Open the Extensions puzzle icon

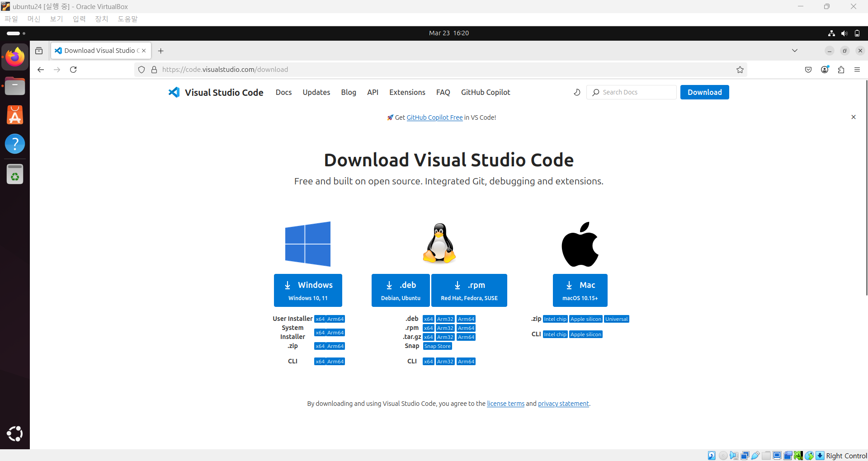(x=841, y=70)
